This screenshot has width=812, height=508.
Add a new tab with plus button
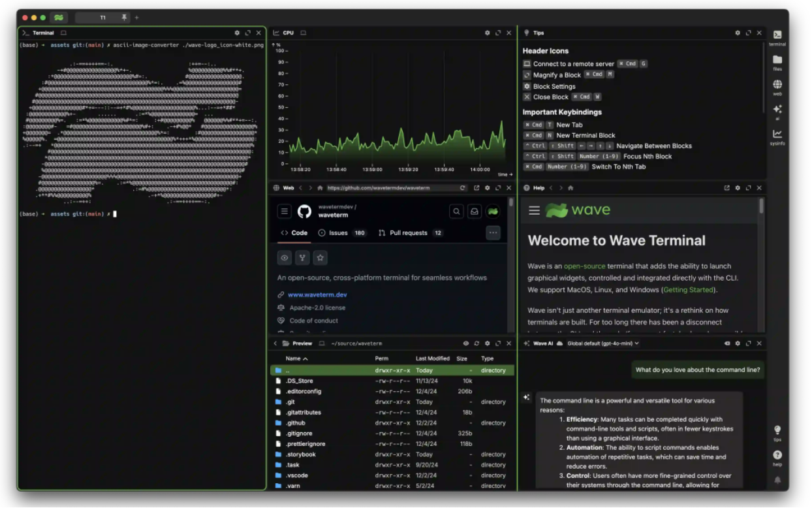click(136, 18)
